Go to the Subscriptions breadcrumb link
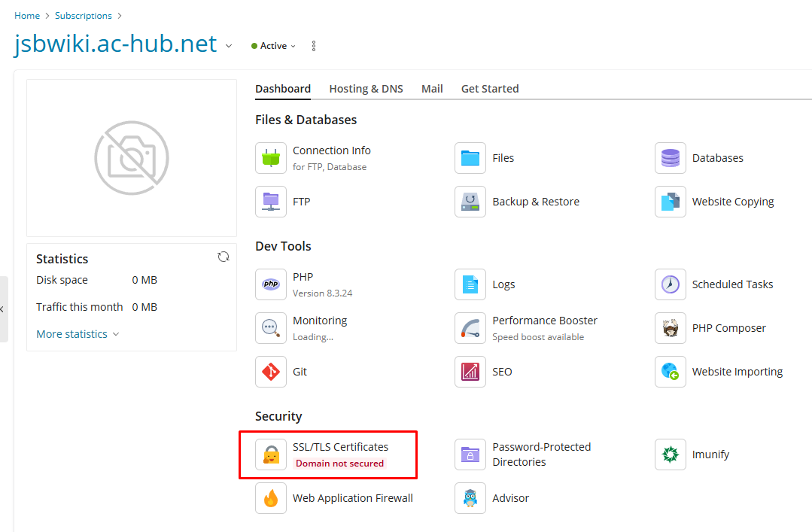Image resolution: width=812 pixels, height=532 pixels. coord(83,16)
